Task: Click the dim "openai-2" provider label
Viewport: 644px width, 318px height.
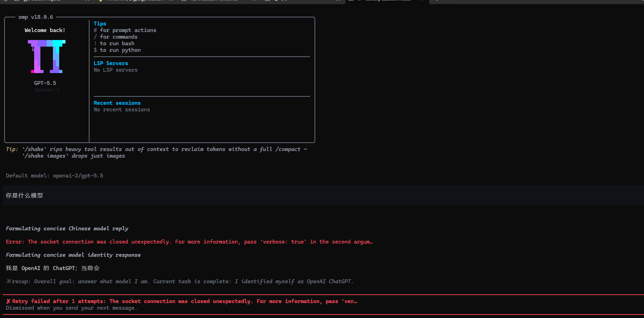Action: click(x=47, y=90)
